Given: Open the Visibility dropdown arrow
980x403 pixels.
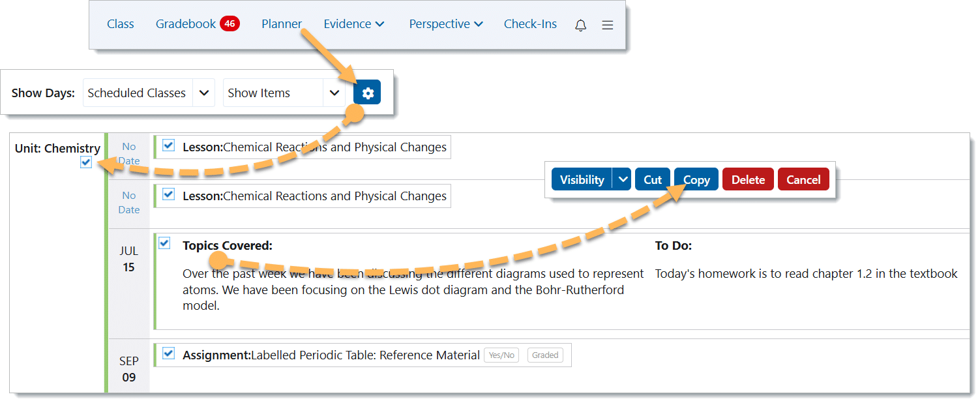Looking at the screenshot, I should coord(623,179).
